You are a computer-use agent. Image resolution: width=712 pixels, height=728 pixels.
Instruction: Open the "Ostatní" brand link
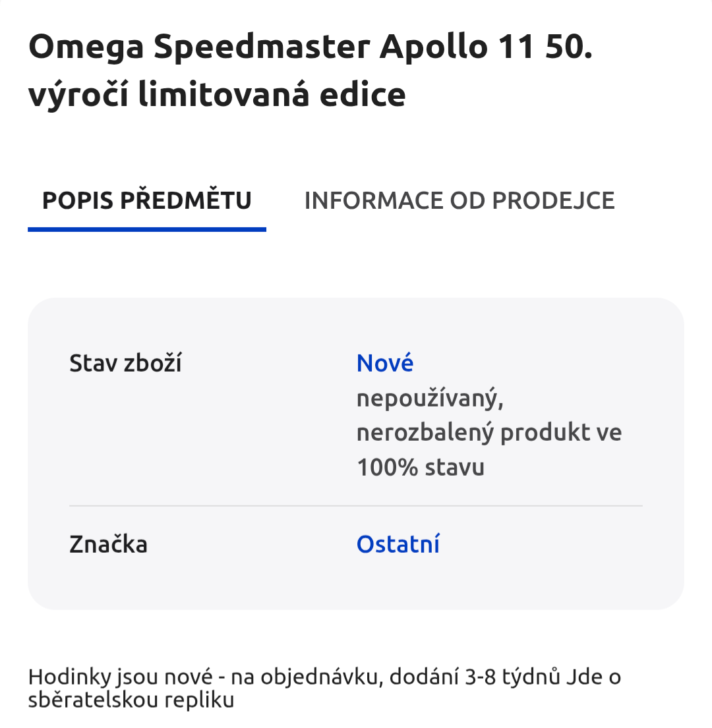click(398, 545)
